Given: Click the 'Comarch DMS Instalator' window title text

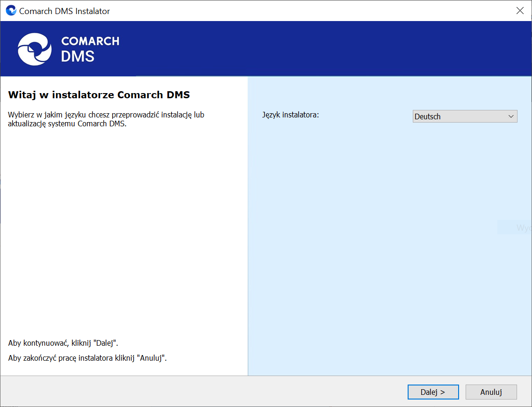Looking at the screenshot, I should [65, 11].
